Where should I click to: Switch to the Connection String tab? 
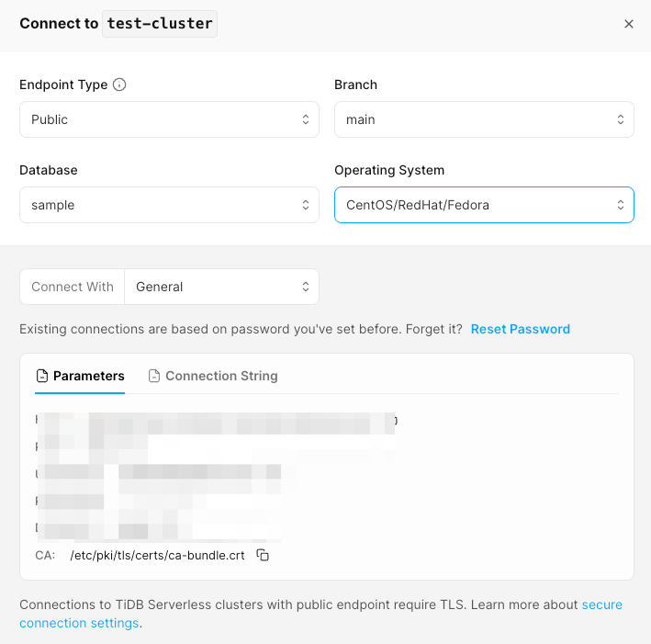pyautogui.click(x=221, y=376)
